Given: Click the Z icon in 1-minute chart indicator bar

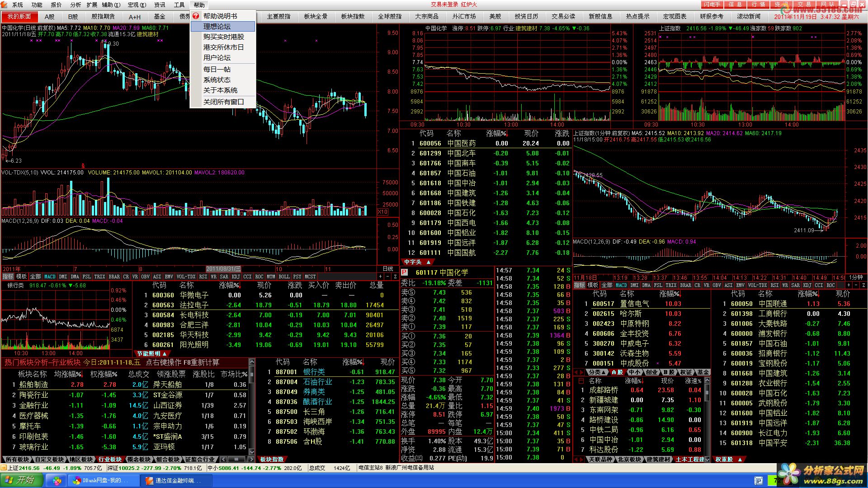Looking at the screenshot, I should point(863,286).
